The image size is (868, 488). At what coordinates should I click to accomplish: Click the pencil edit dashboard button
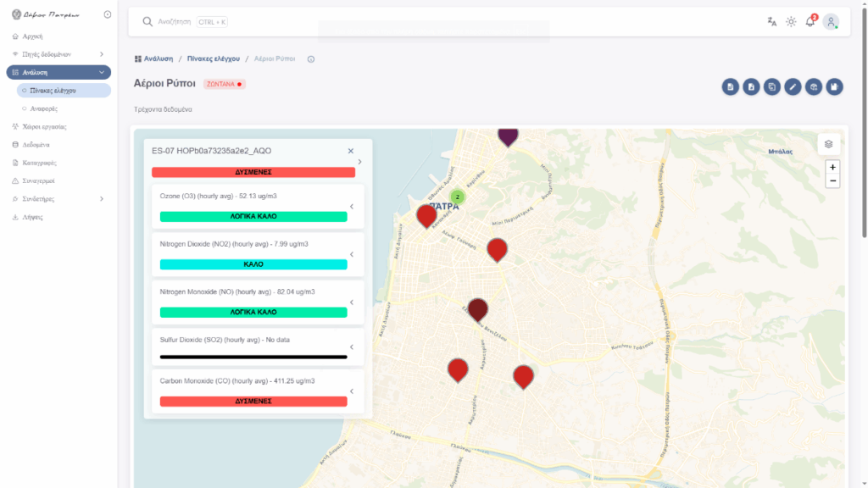[x=793, y=86]
